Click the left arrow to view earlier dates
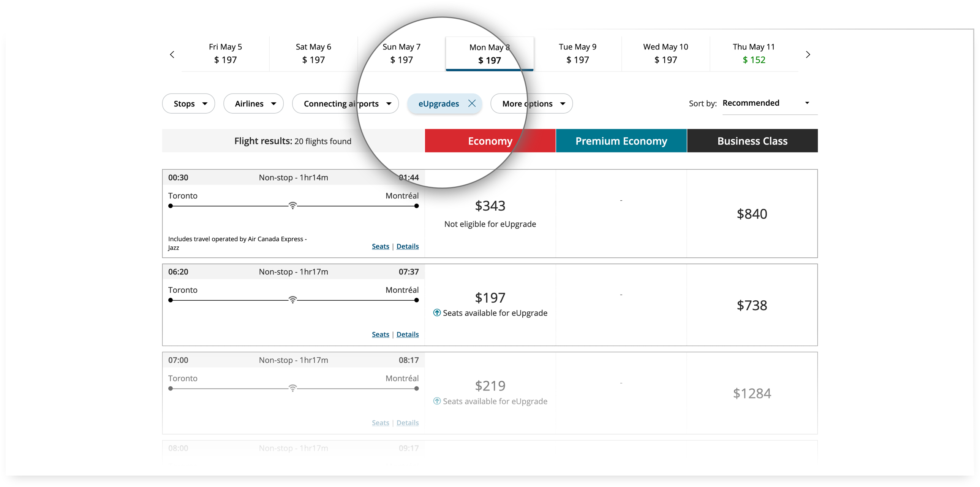Viewport: 980px width, 487px height. click(172, 55)
